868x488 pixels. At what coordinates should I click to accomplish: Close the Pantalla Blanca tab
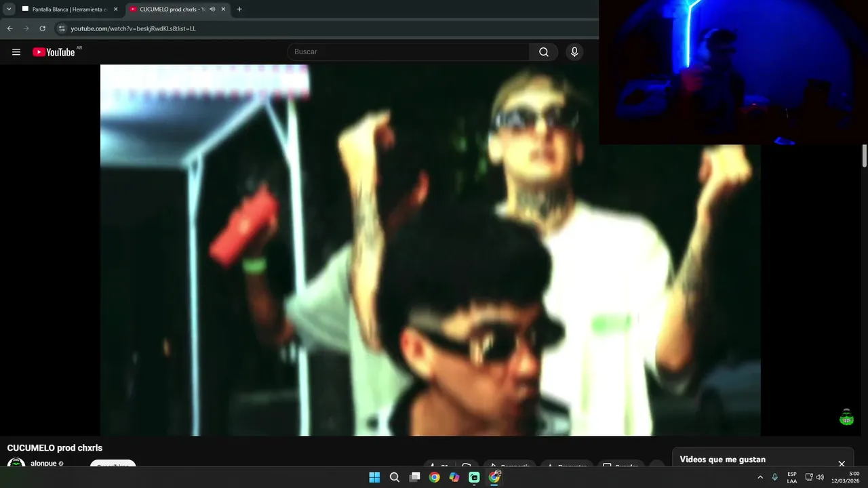click(115, 9)
